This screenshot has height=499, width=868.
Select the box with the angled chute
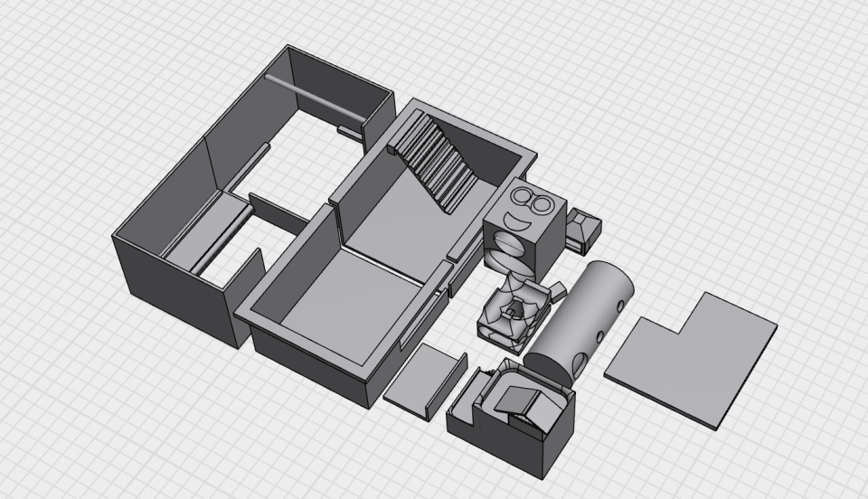(510, 418)
